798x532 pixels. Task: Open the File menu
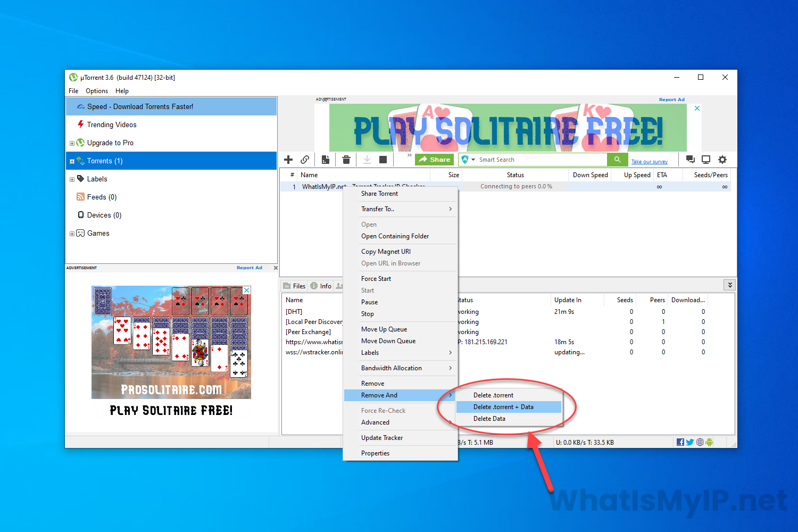point(73,91)
